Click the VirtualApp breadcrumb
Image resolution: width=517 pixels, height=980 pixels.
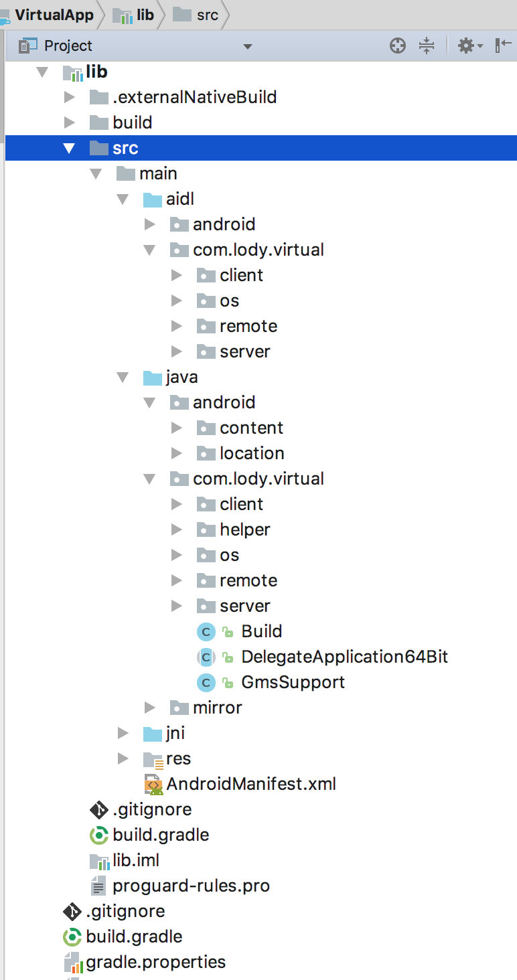(x=54, y=15)
